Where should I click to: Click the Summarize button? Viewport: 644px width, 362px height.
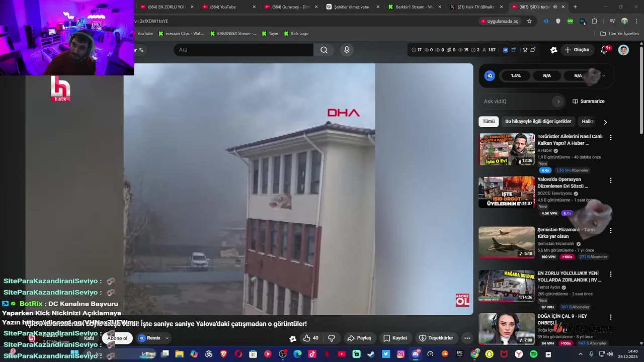click(x=589, y=101)
